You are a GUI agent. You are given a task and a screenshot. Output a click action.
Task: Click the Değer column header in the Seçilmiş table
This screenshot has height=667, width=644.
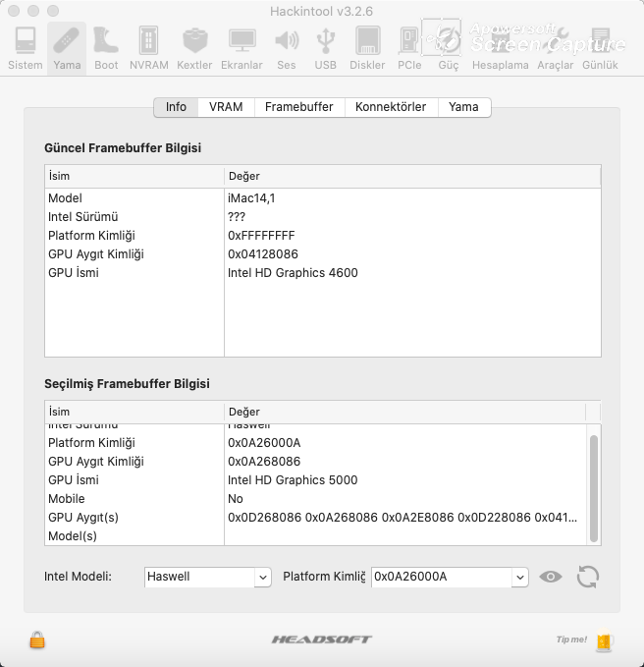404,412
